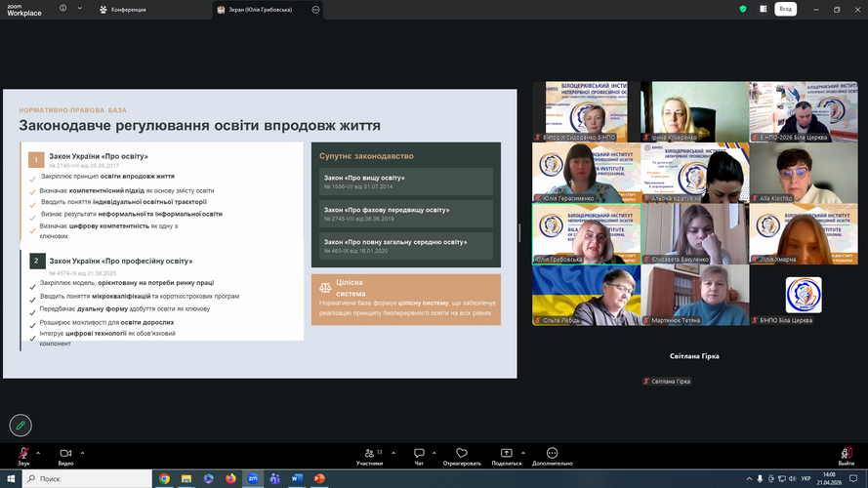Open the More options ellipsis icon
Image resolution: width=868 pixels, height=488 pixels.
coord(552,453)
